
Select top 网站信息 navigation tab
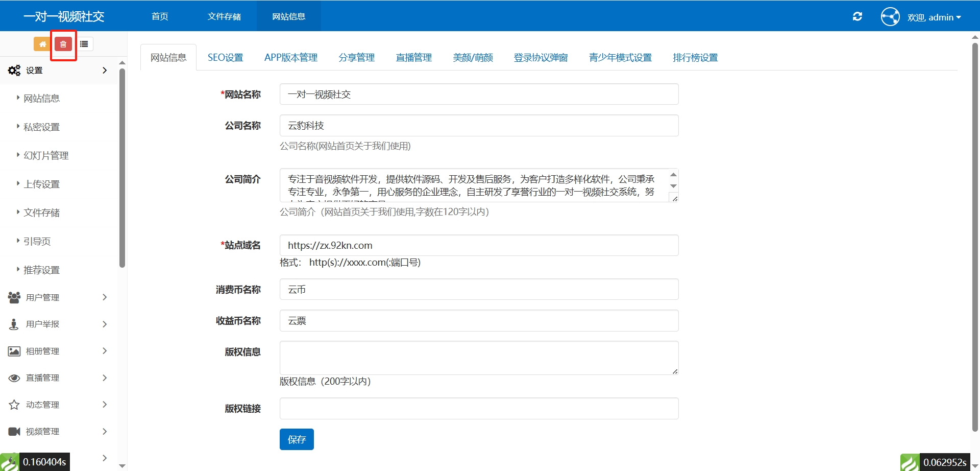pyautogui.click(x=289, y=16)
